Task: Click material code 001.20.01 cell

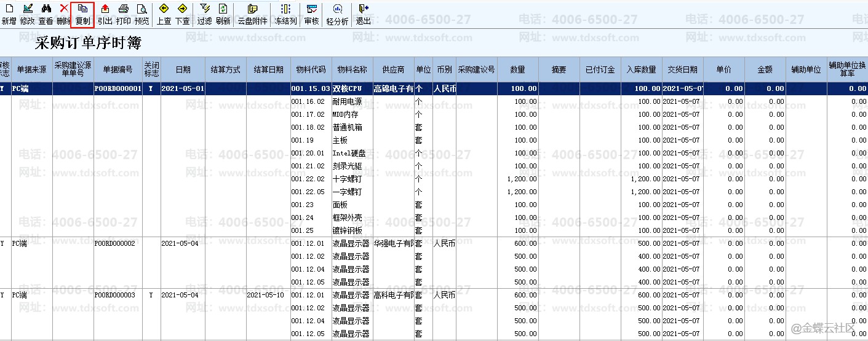Action: pos(311,153)
